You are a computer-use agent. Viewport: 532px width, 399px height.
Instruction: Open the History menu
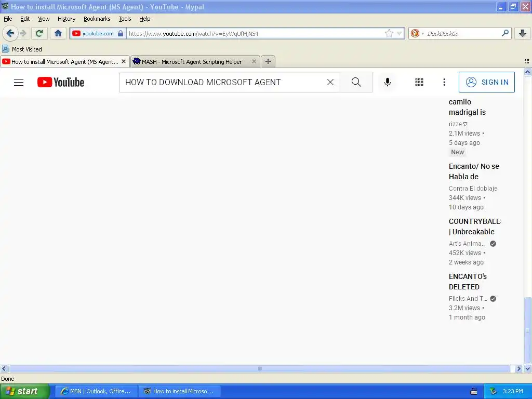(x=66, y=19)
